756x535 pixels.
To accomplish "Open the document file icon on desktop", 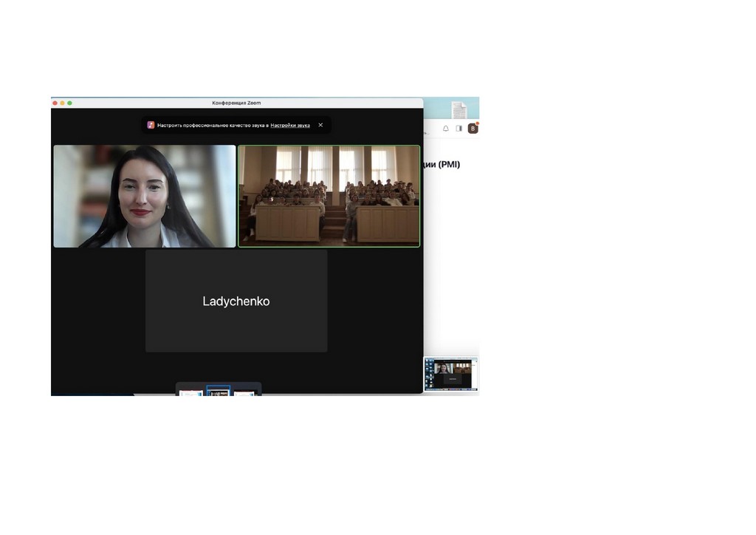I will [459, 110].
